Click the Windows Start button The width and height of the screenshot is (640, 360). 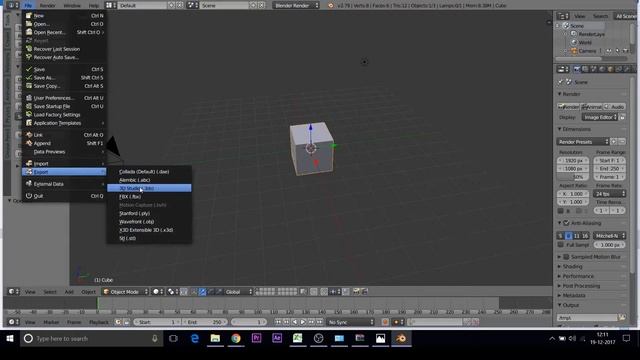tap(10, 338)
